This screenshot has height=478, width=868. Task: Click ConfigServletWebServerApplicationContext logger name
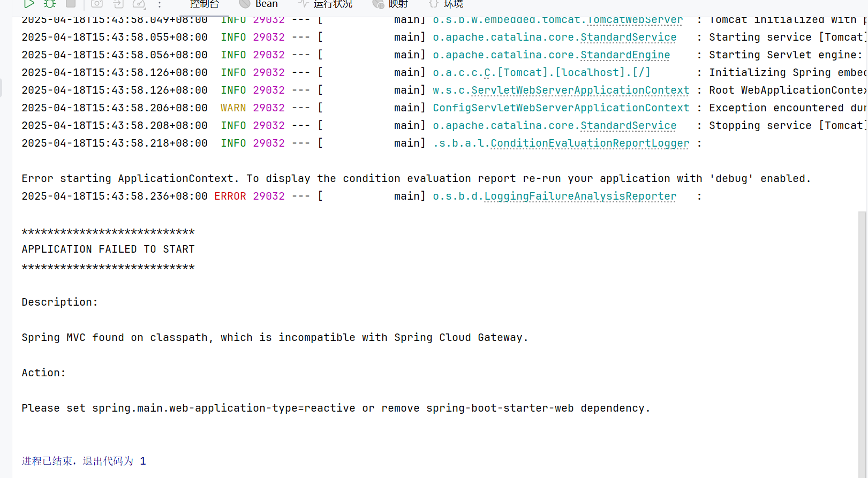[x=561, y=108]
